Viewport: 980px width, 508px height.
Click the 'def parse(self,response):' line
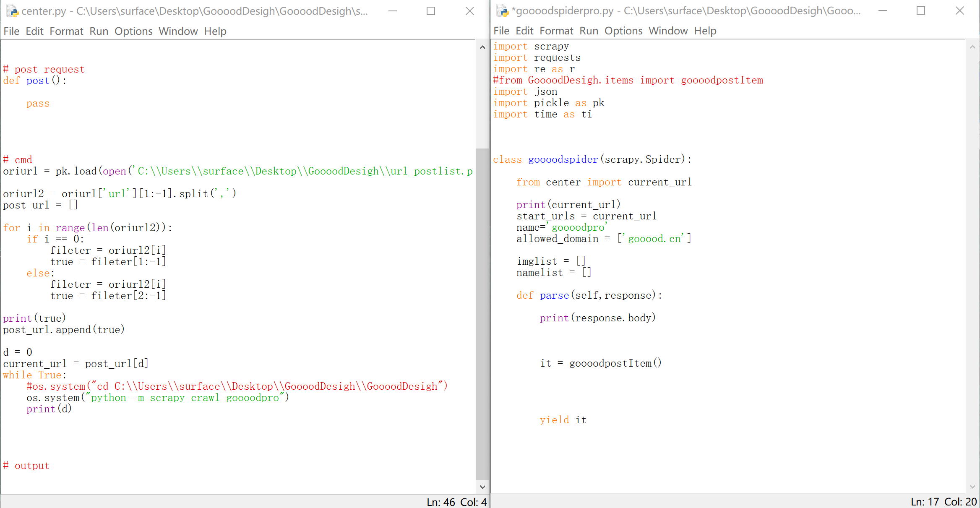click(589, 295)
